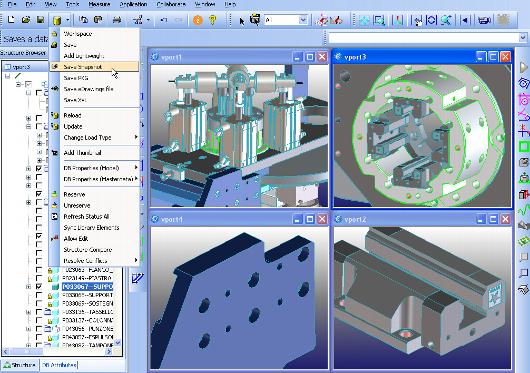Click the red cube icon in right sidebar
The image size is (530, 373).
tap(524, 194)
